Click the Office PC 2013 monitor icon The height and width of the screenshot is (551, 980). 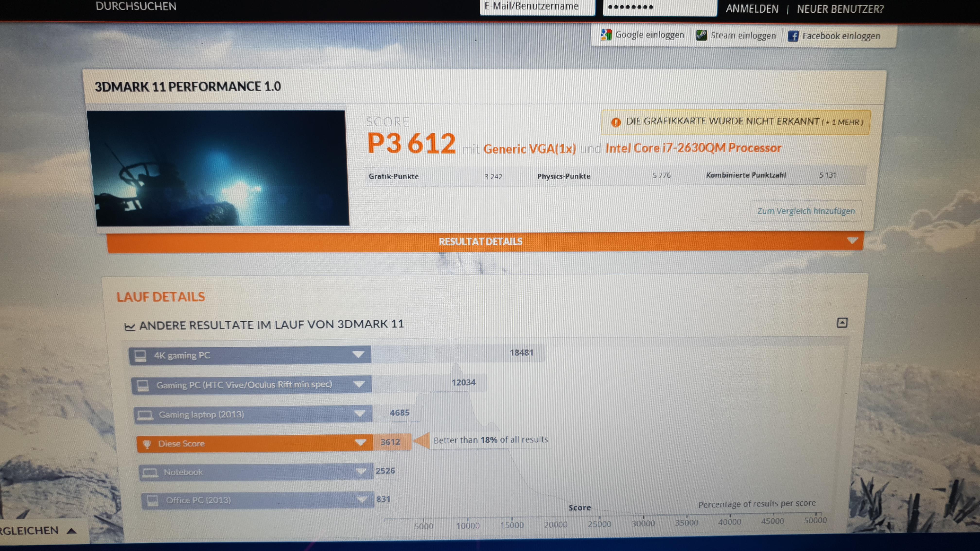153,500
